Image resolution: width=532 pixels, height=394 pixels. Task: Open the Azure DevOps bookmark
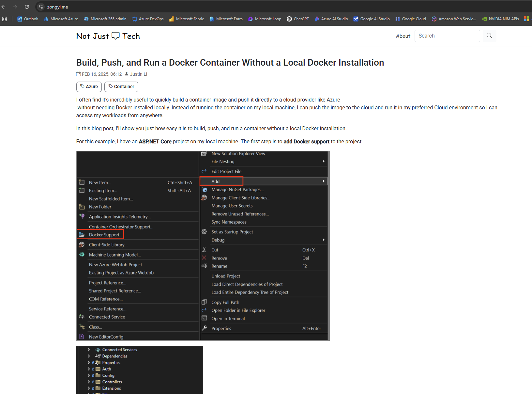point(148,19)
